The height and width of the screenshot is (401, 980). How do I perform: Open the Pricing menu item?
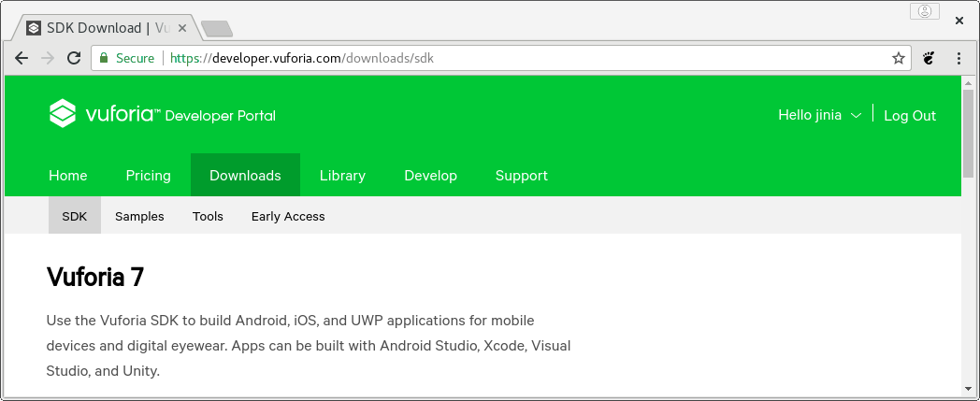[x=148, y=176]
